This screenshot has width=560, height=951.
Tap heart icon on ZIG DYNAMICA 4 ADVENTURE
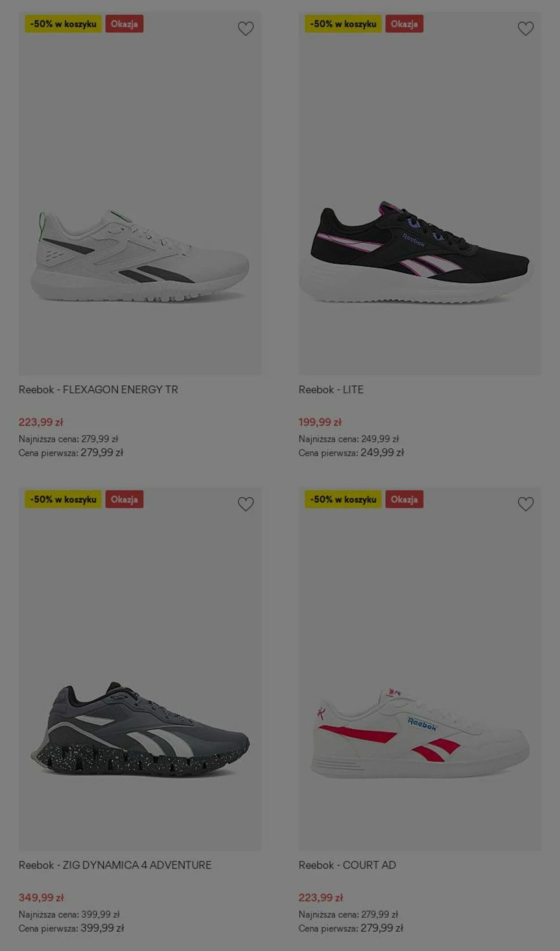246,504
